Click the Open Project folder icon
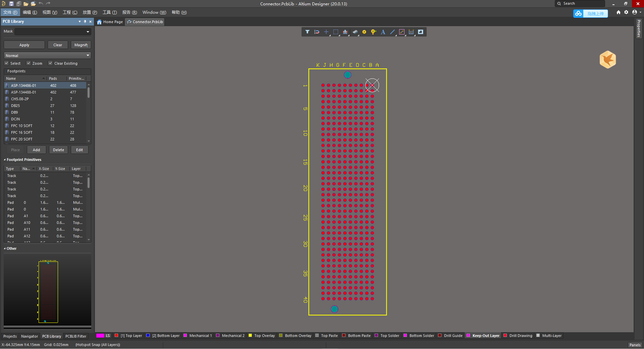 [33, 4]
